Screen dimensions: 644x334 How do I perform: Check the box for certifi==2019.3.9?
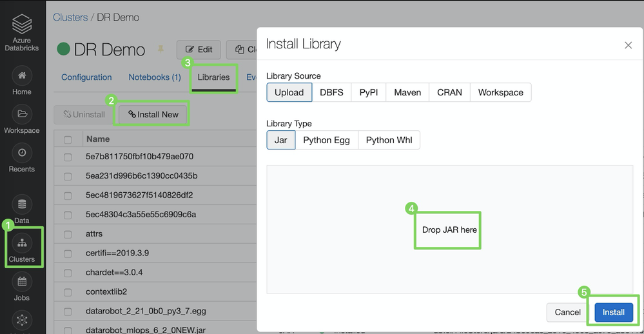[68, 254]
